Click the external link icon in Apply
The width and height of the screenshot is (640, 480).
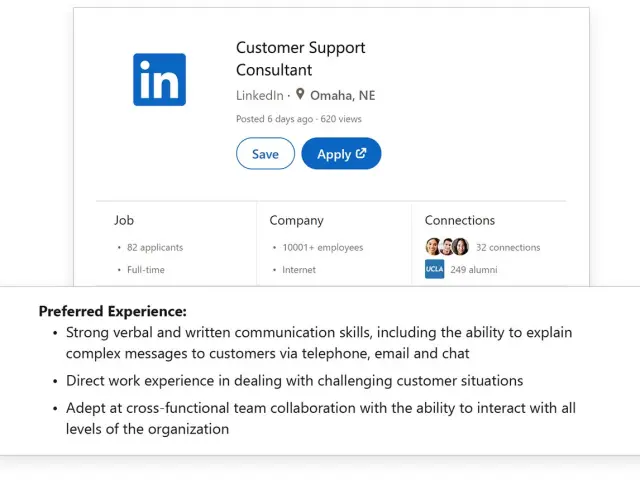point(361,153)
